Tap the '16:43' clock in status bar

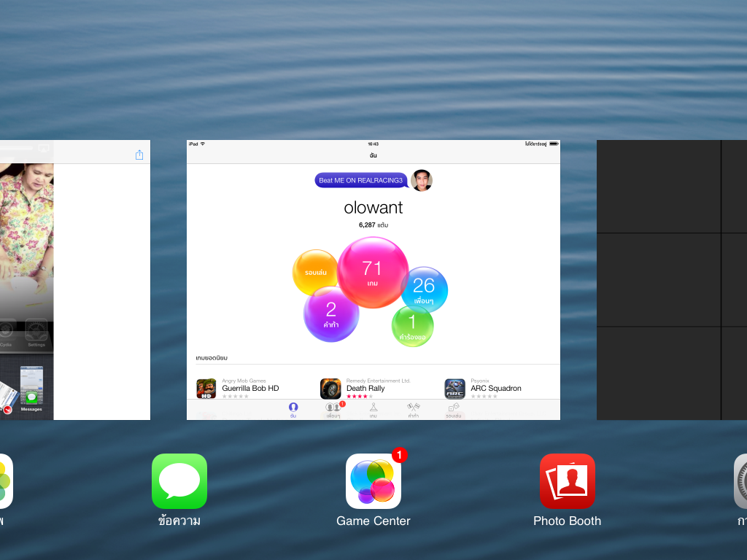[x=373, y=144]
